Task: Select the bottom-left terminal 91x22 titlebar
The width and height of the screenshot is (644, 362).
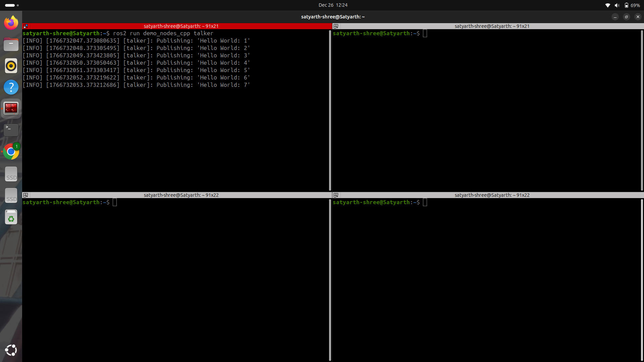Action: [177, 195]
